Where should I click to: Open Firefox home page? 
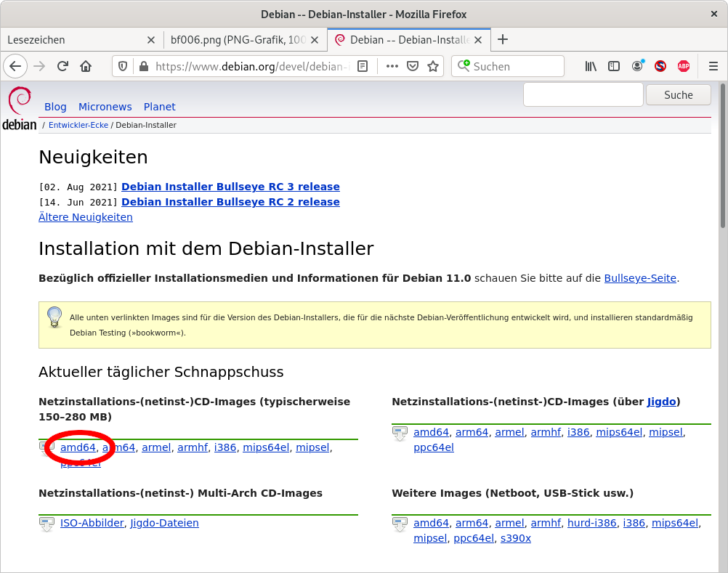pos(86,66)
